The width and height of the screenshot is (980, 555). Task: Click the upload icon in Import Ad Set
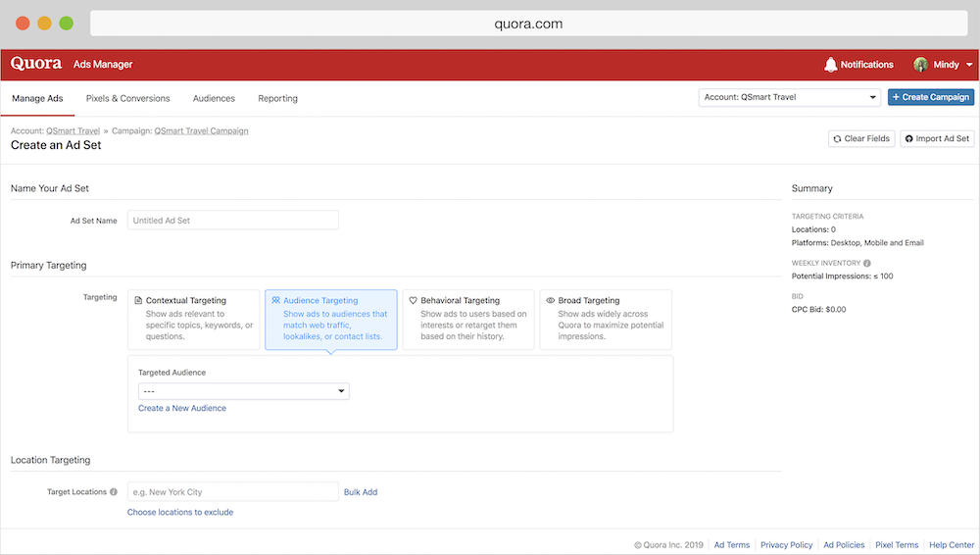click(x=908, y=138)
